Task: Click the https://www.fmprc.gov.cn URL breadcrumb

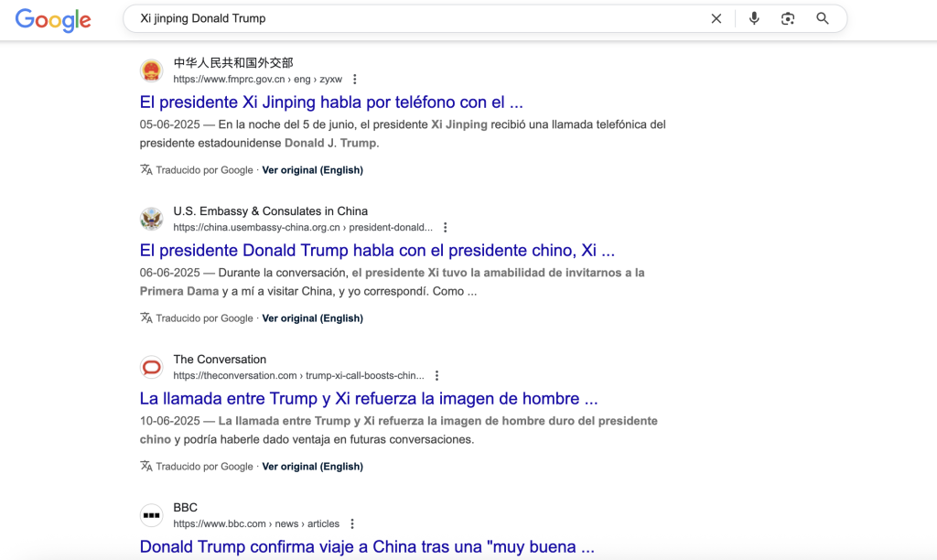Action: click(257, 79)
